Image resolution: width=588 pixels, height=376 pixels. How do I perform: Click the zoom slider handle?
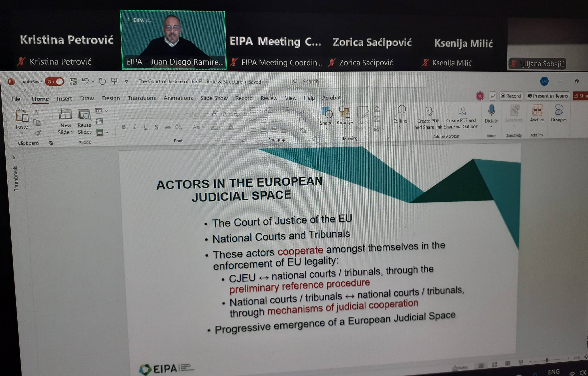[547, 360]
